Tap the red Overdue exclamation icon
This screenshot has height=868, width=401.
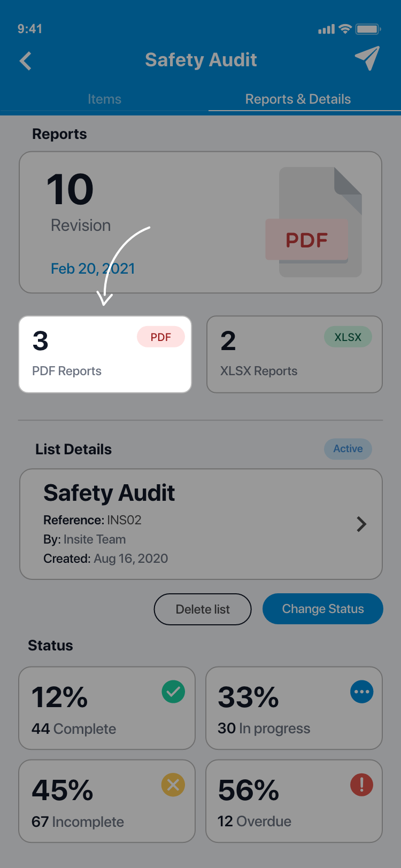click(362, 785)
